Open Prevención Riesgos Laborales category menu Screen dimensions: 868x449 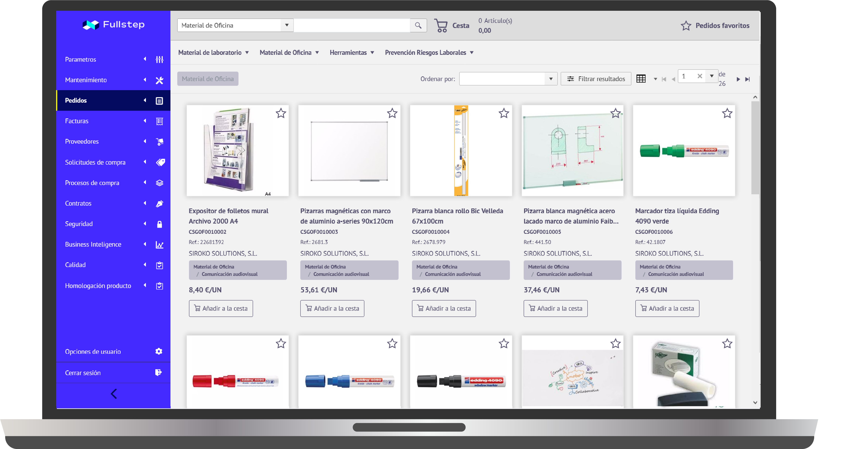(x=429, y=53)
